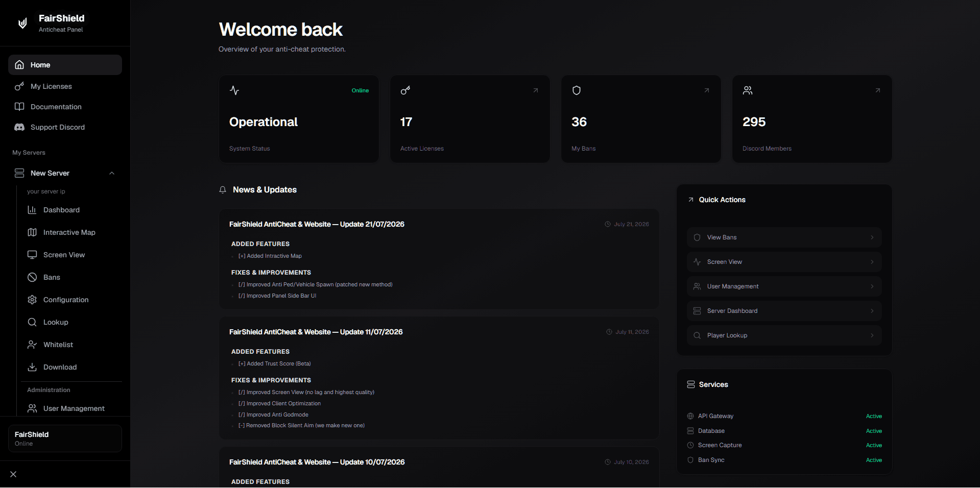This screenshot has height=488, width=980.
Task: Click the User Management people icon in sidebar
Action: (32, 408)
